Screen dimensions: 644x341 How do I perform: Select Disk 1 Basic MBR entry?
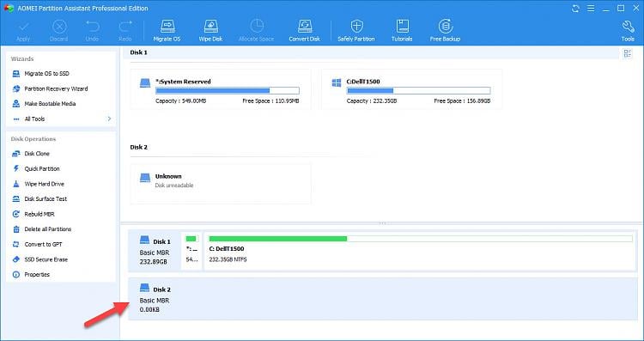pos(155,251)
